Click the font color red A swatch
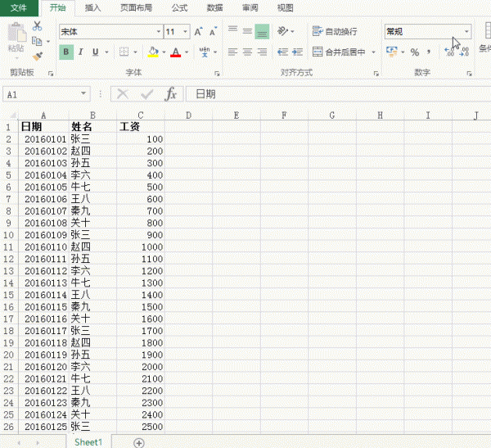491x448 pixels. (175, 52)
